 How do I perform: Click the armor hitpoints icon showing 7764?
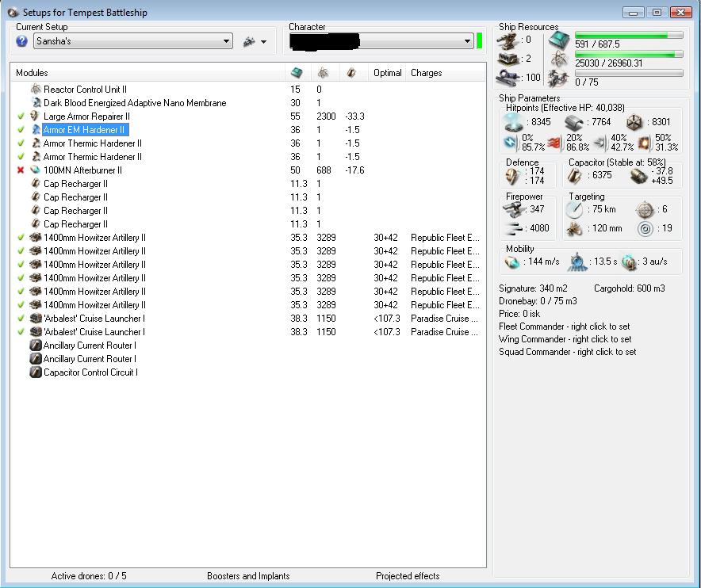point(573,122)
